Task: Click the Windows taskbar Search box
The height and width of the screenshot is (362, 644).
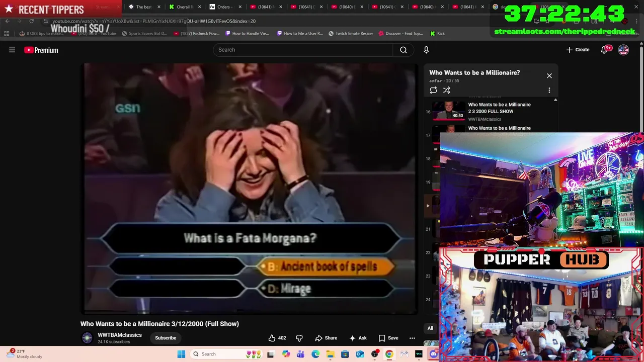Action: pos(226,354)
